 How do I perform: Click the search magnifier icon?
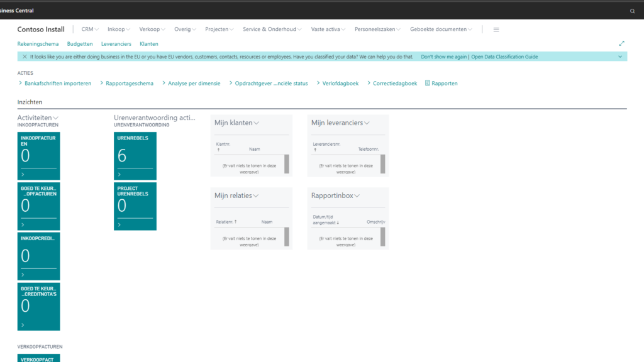(633, 11)
